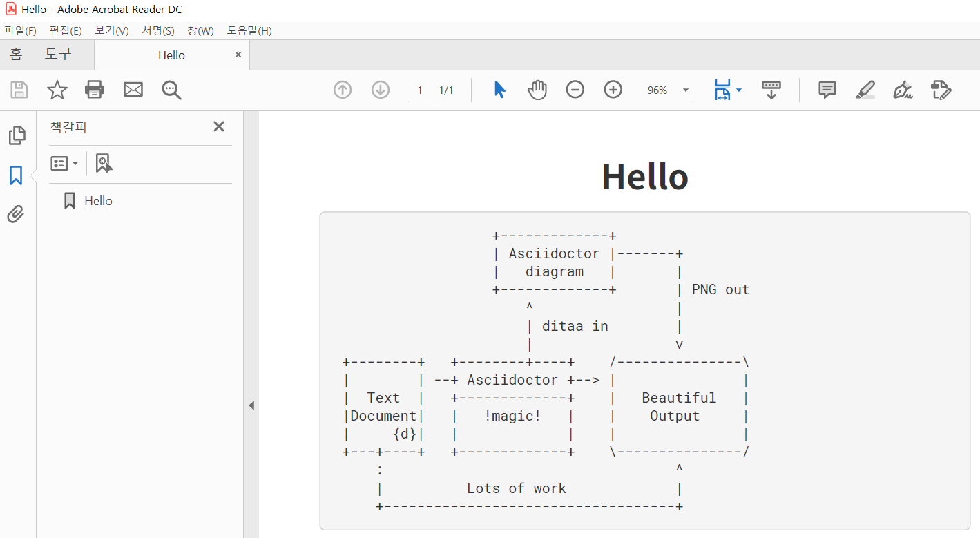This screenshot has height=538, width=980.
Task: Open the 서명(S) menu
Action: point(158,30)
